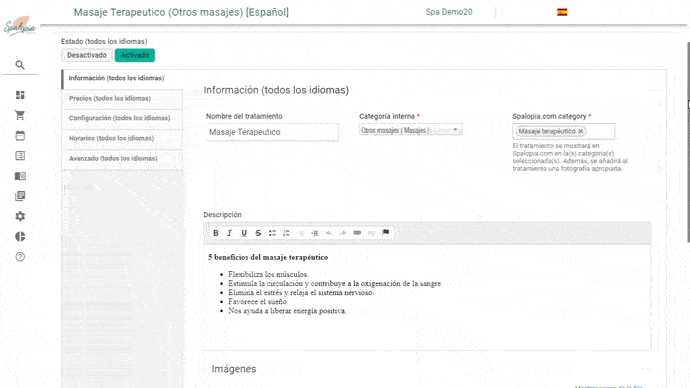Image resolution: width=690 pixels, height=388 pixels.
Task: Select Precios (todos los idiomas) tab
Action: (122, 99)
